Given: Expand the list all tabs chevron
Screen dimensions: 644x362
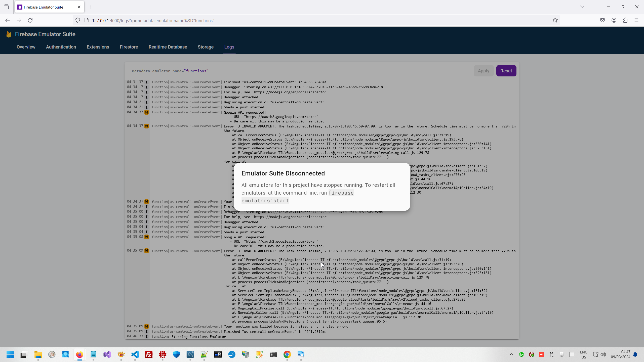Looking at the screenshot, I should pyautogui.click(x=582, y=7).
